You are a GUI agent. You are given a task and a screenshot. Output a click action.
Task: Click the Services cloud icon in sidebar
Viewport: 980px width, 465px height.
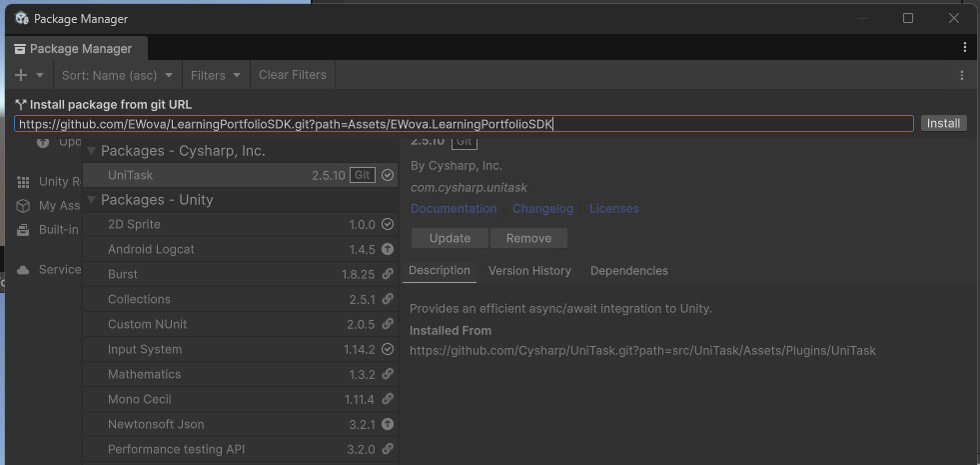[23, 270]
